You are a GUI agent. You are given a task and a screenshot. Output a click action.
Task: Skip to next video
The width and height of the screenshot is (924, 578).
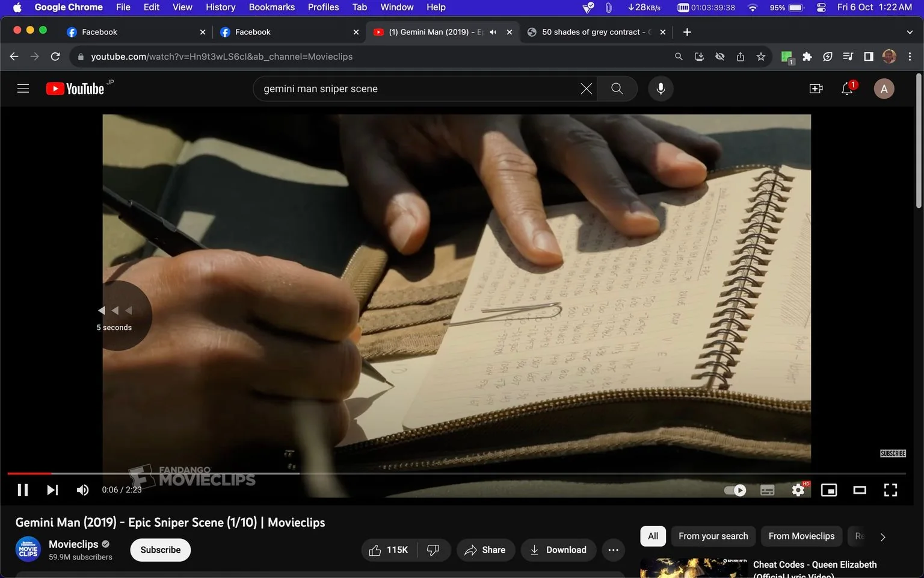[x=52, y=489]
